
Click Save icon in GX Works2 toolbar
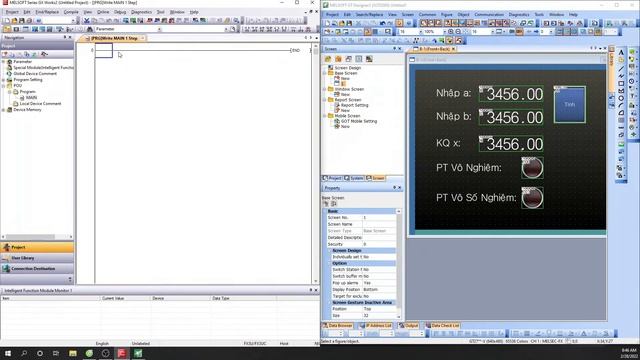22,20
